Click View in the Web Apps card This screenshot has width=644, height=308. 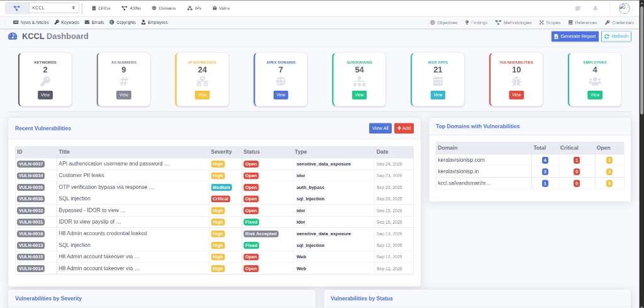tap(438, 95)
